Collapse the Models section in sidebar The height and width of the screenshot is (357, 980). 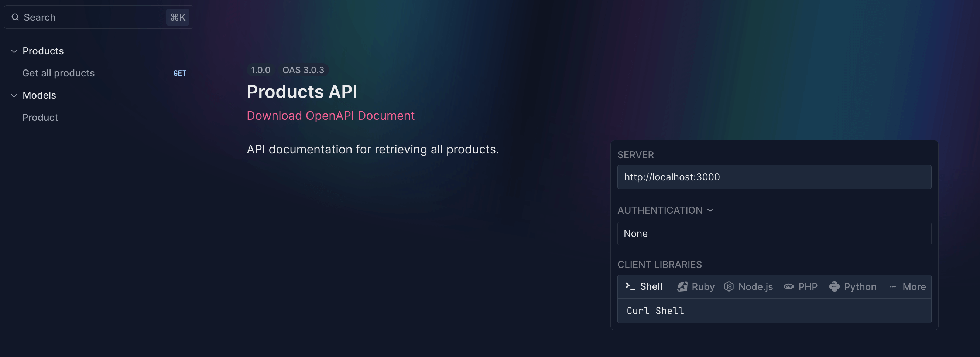[14, 95]
